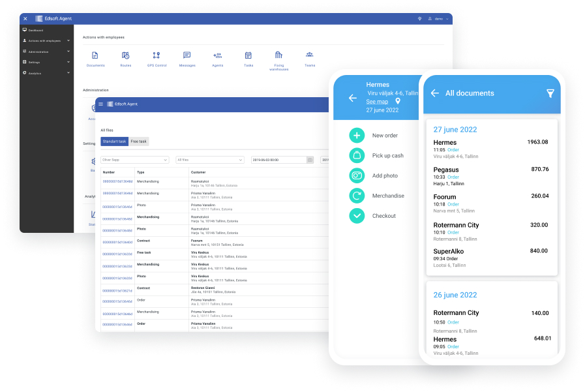Click the Type column header
Image resolution: width=585 pixels, height=392 pixels.
pyautogui.click(x=141, y=172)
